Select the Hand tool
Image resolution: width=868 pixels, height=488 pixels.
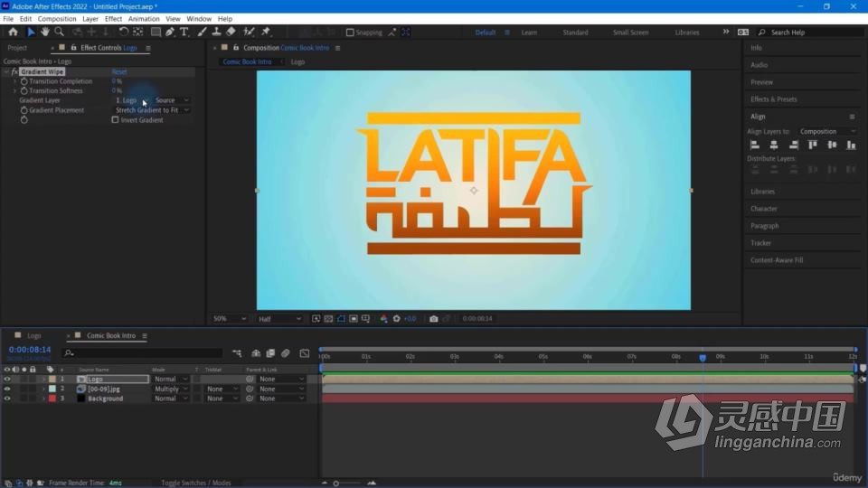[x=45, y=33]
